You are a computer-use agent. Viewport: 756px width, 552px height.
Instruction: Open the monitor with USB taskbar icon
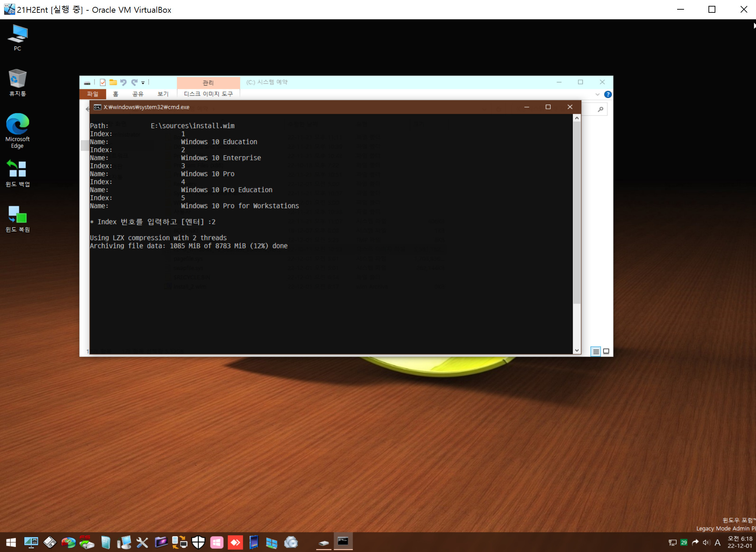[x=124, y=543]
